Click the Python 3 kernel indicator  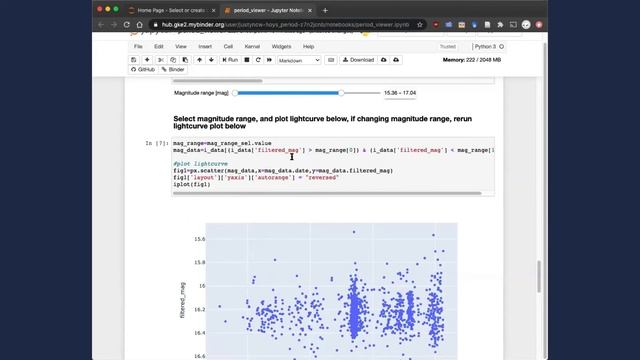coord(489,47)
